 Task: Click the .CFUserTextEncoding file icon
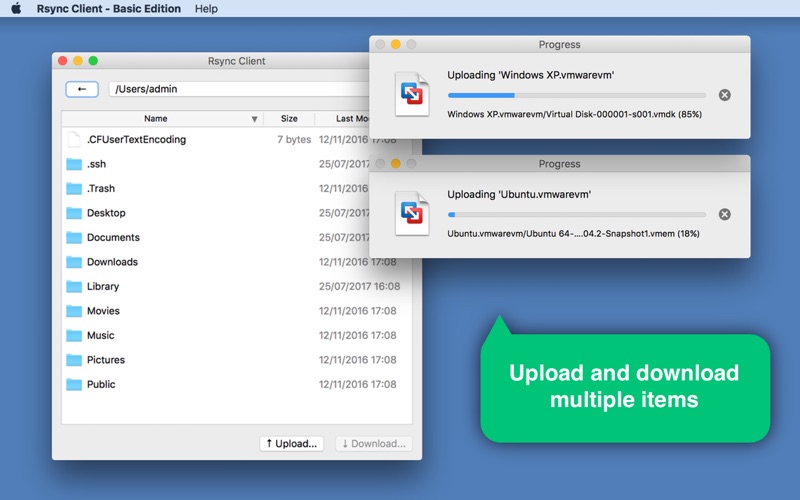pyautogui.click(x=74, y=140)
